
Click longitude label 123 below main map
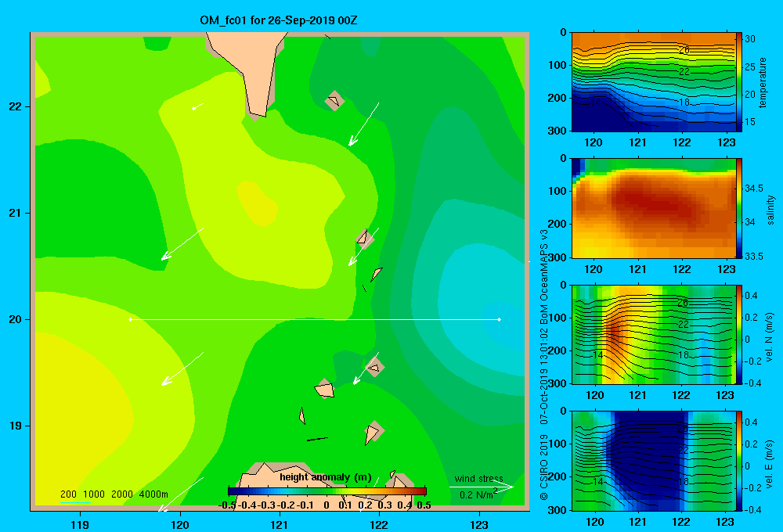coord(479,524)
